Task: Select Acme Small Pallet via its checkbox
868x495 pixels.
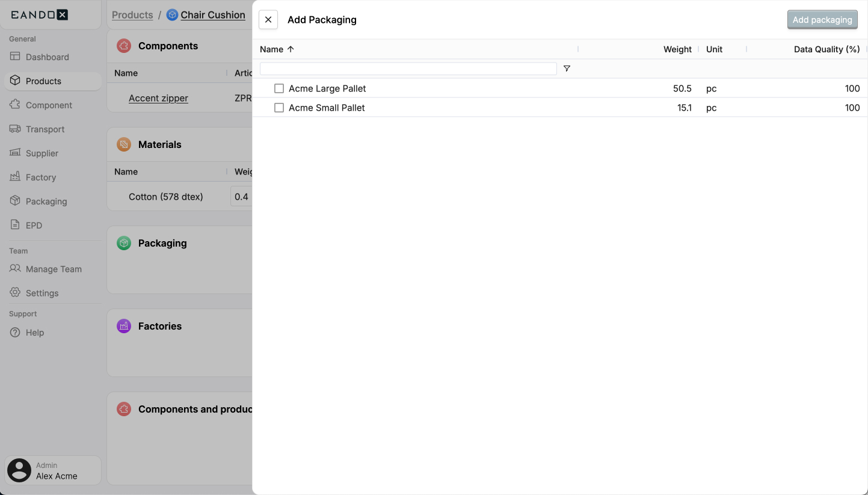Action: coord(279,108)
